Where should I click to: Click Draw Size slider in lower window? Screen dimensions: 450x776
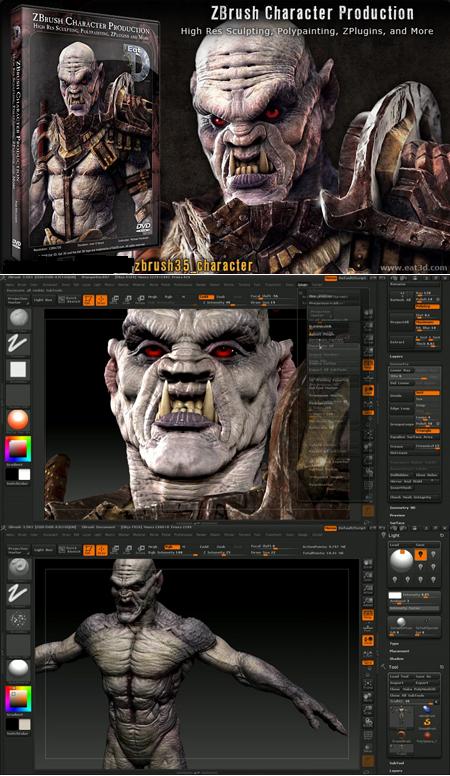pos(271,552)
